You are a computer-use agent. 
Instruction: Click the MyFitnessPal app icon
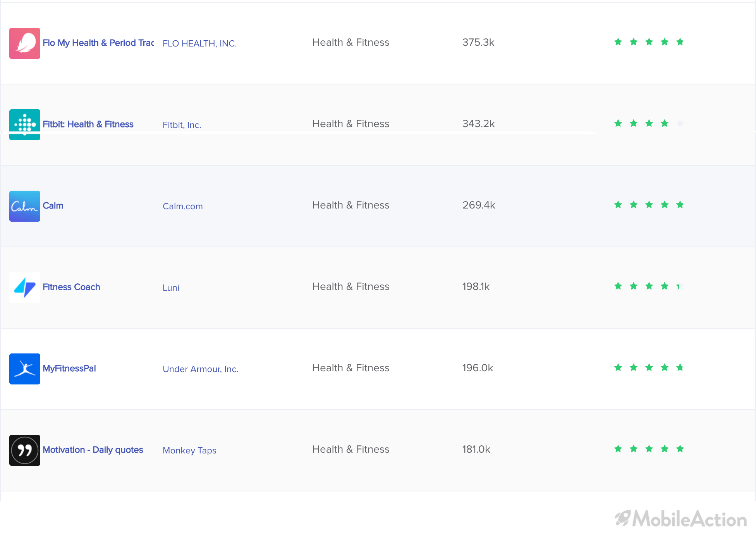point(25,369)
